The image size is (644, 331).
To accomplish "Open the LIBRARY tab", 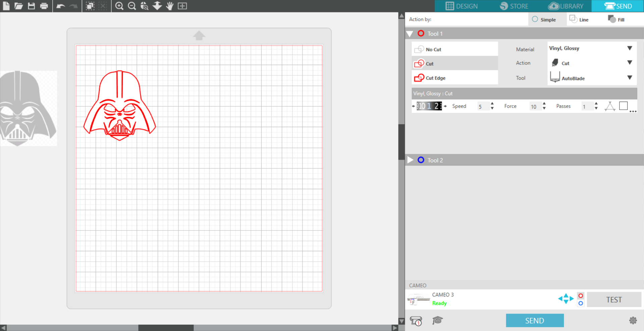I will pos(566,6).
